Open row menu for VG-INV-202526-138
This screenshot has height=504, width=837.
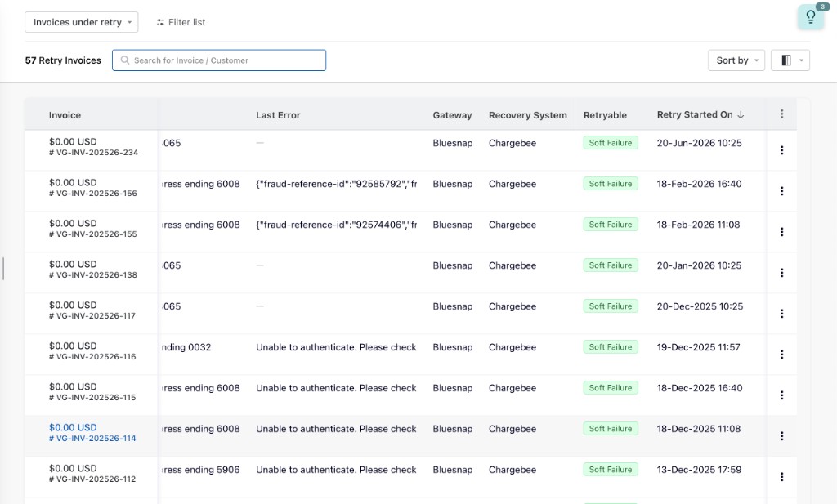tap(781, 273)
